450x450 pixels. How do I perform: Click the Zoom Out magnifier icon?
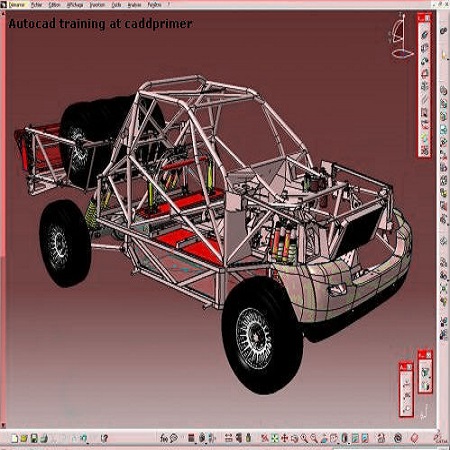(x=314, y=438)
